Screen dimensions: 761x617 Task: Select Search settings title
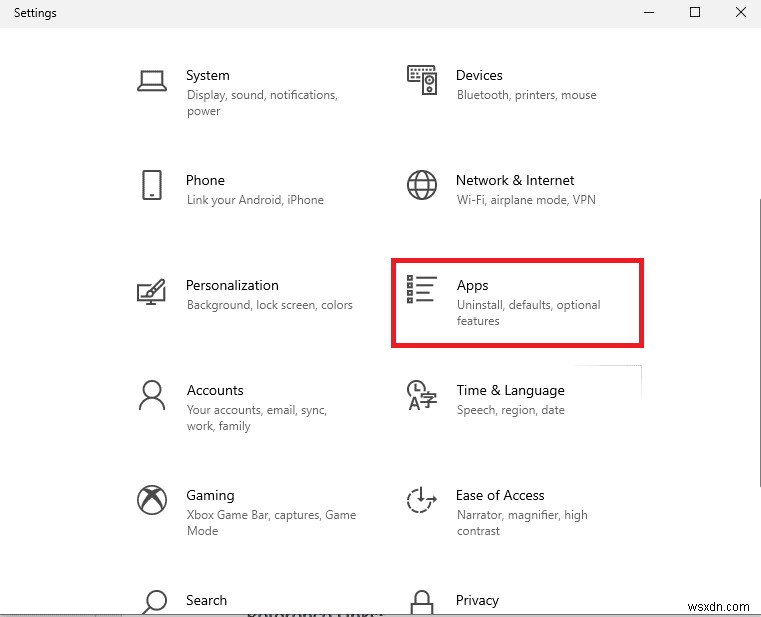(206, 600)
